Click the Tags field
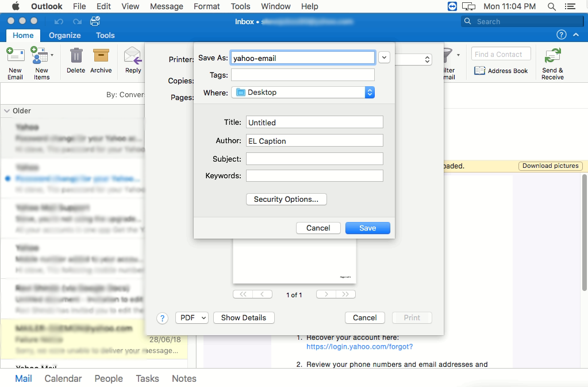Image resolution: width=588 pixels, height=387 pixels. coord(303,75)
